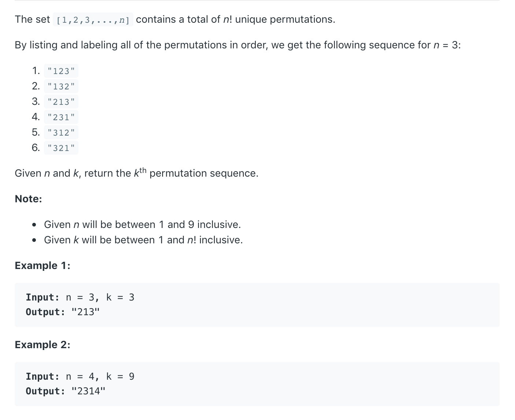Click the "Example 1:" heading
This screenshot has height=420, width=515.
click(42, 265)
